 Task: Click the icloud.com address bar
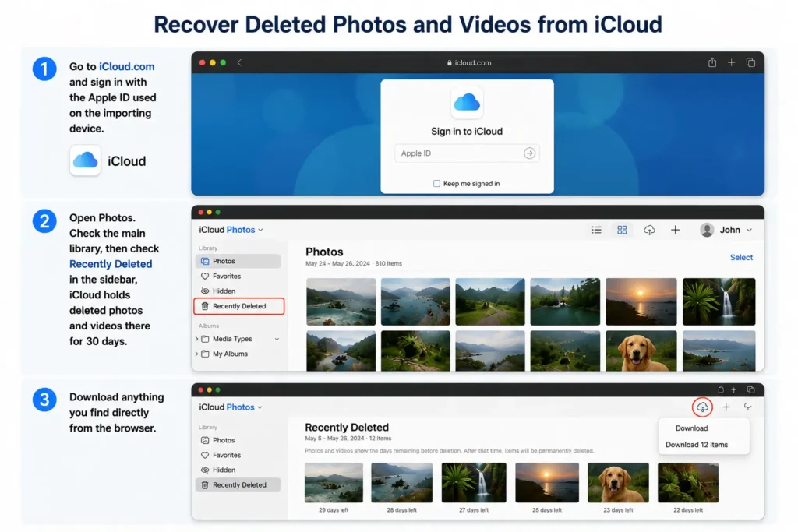[x=468, y=62]
